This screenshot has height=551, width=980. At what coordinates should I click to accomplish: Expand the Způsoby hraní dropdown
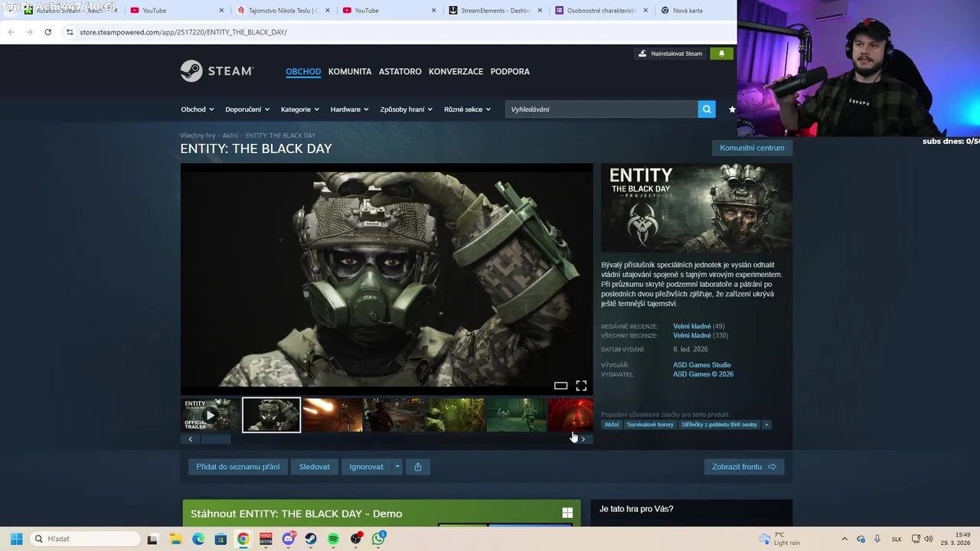tap(407, 109)
